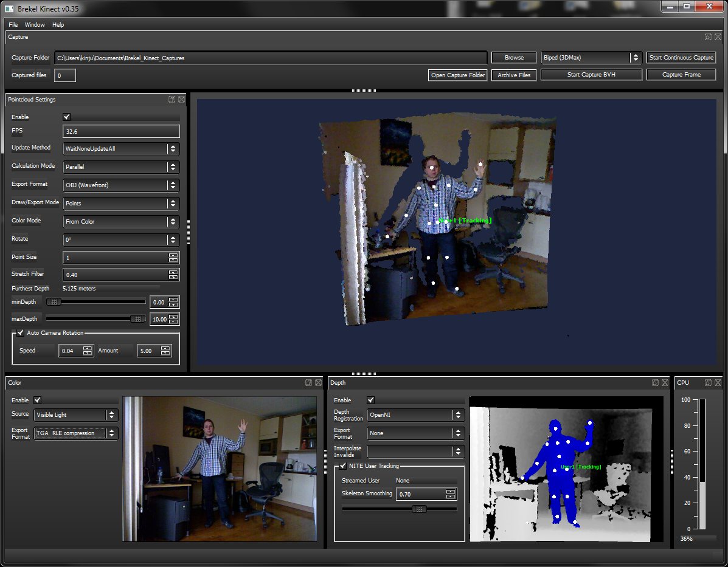Image resolution: width=728 pixels, height=567 pixels.
Task: Click Start Continuous Capture
Action: click(x=681, y=58)
